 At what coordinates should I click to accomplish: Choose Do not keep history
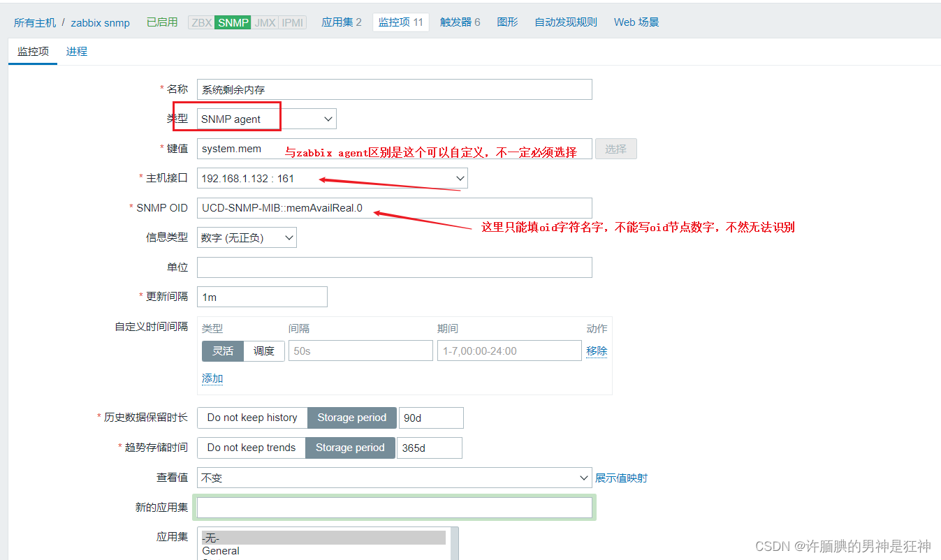point(252,418)
